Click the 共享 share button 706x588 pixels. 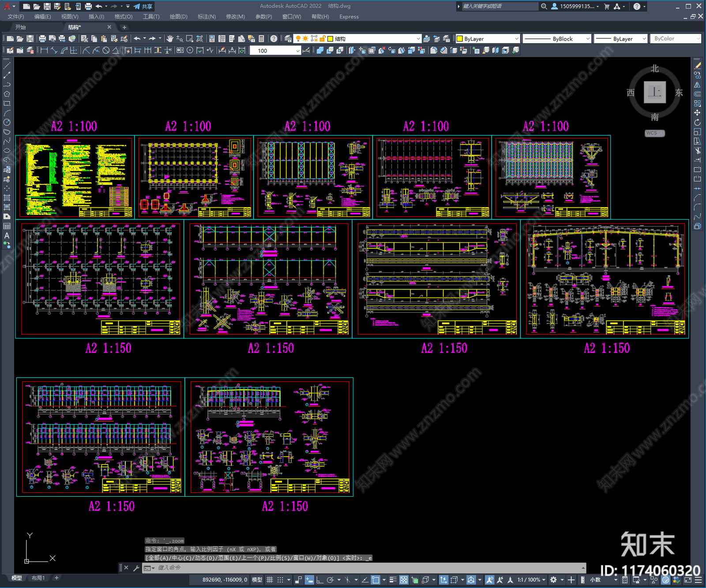click(143, 6)
